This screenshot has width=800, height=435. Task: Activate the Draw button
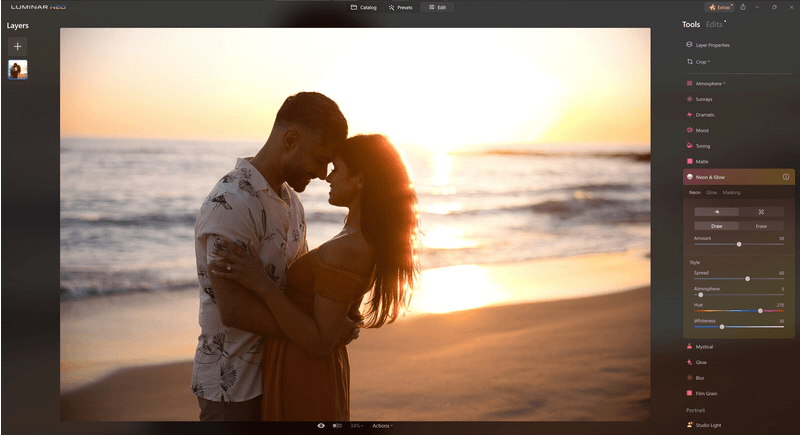tap(716, 226)
